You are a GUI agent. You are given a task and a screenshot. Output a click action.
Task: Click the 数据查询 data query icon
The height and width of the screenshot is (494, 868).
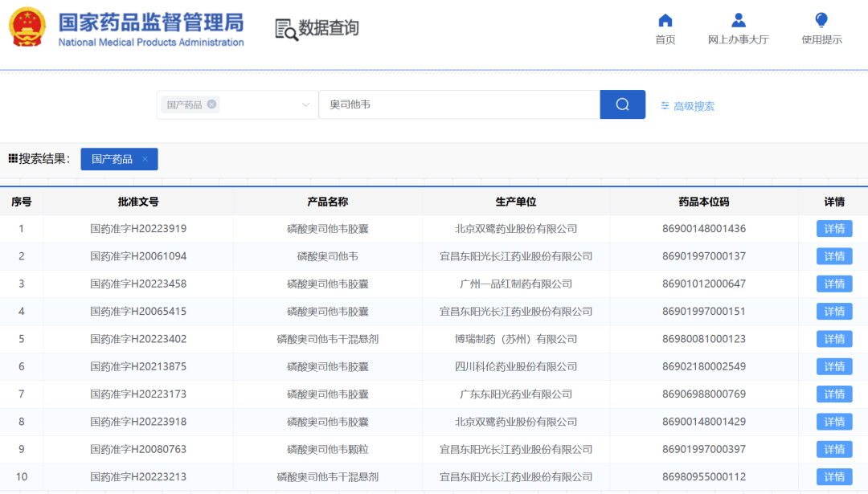coord(286,30)
